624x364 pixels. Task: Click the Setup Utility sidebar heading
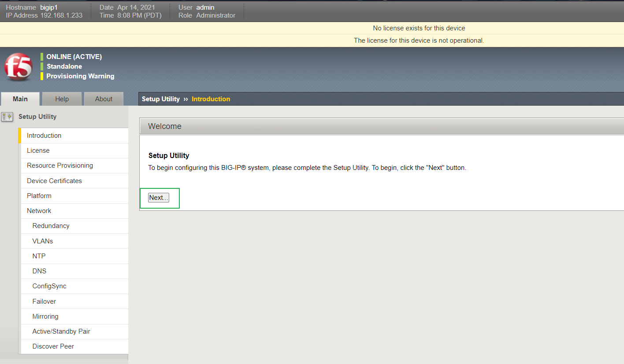tap(37, 117)
